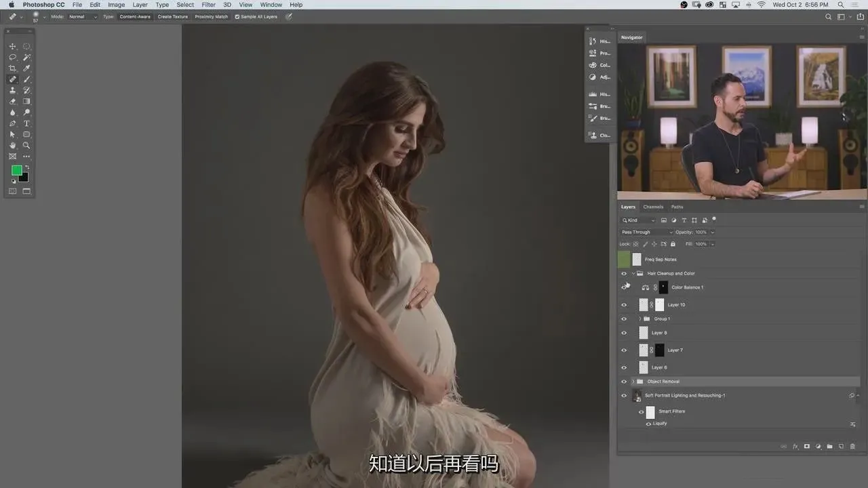Viewport: 868px width, 488px height.
Task: Expand the Group 1 folder
Action: tap(639, 319)
